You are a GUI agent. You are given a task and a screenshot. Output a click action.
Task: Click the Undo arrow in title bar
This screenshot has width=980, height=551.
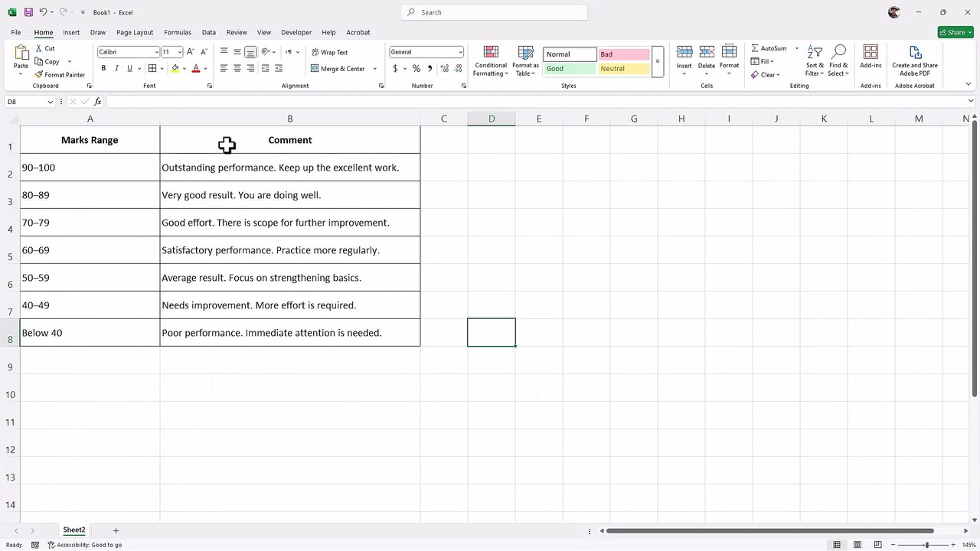click(x=44, y=12)
